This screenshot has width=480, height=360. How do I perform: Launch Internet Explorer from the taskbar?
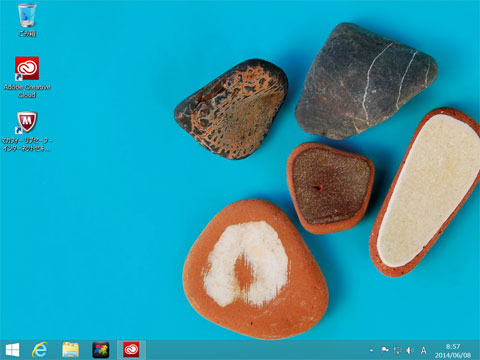(x=40, y=350)
